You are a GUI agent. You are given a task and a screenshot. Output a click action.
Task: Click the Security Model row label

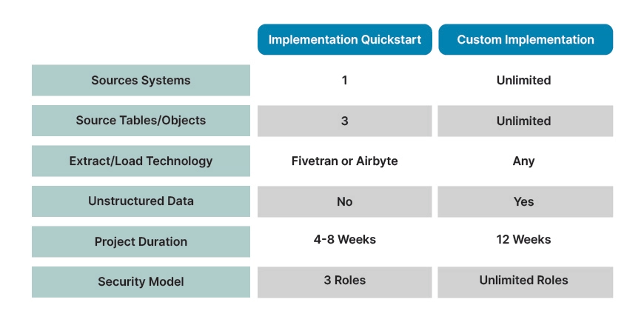(141, 282)
